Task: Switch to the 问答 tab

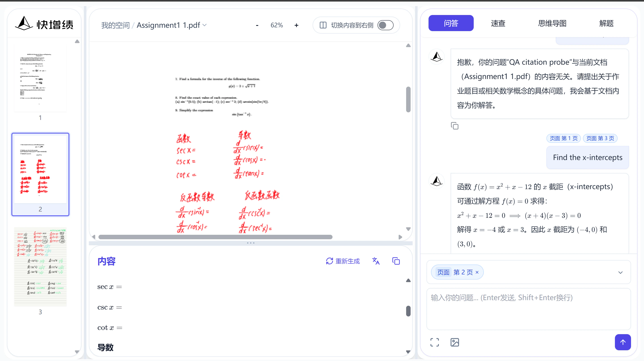Action: point(451,23)
